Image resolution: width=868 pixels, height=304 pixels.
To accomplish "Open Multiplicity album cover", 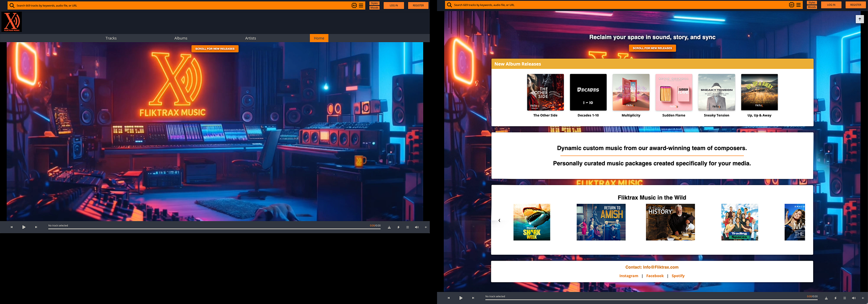I will point(631,92).
